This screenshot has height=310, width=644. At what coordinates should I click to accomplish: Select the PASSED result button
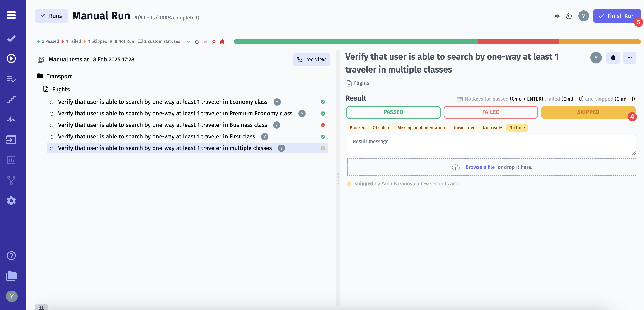(393, 112)
